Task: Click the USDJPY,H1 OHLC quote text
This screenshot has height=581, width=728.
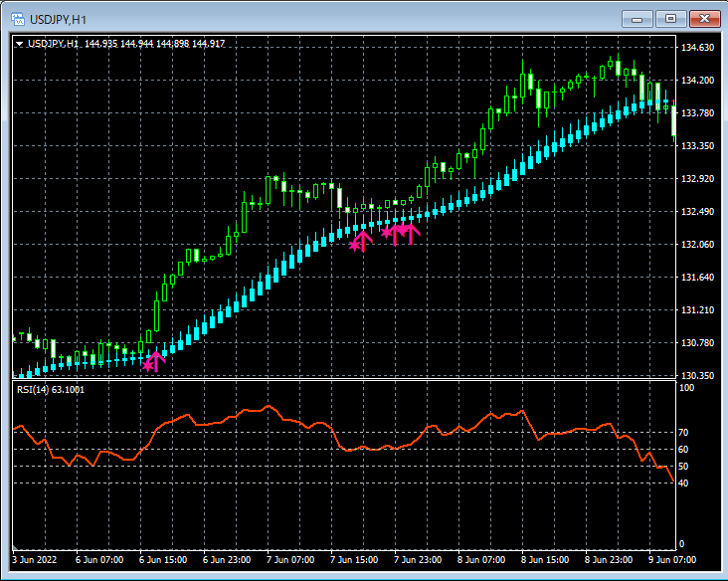Action: [126, 44]
